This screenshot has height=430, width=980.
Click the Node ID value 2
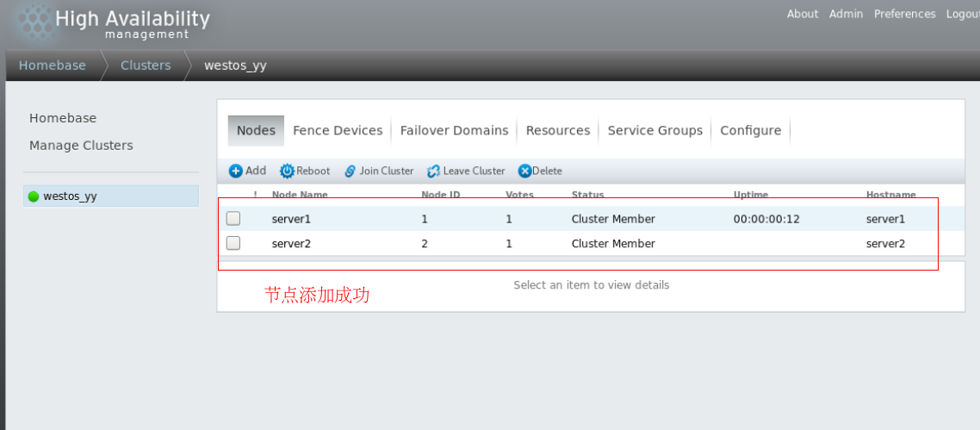(425, 244)
